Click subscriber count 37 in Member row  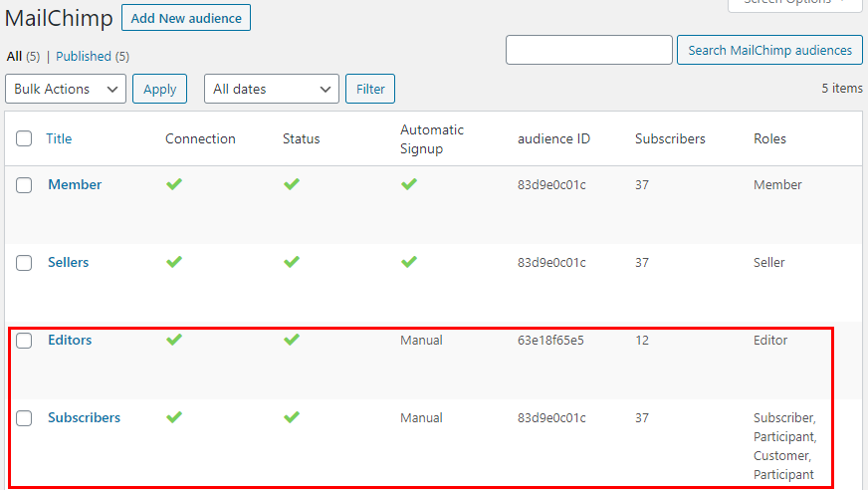[x=642, y=185]
